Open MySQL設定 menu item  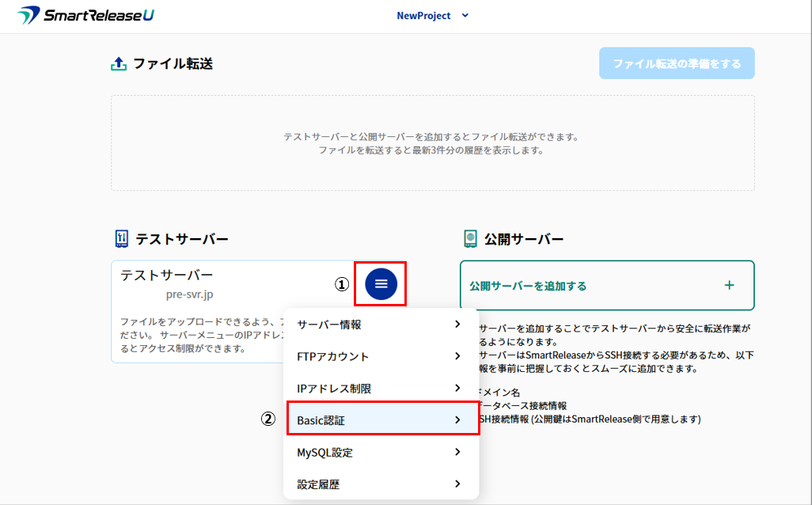(324, 453)
